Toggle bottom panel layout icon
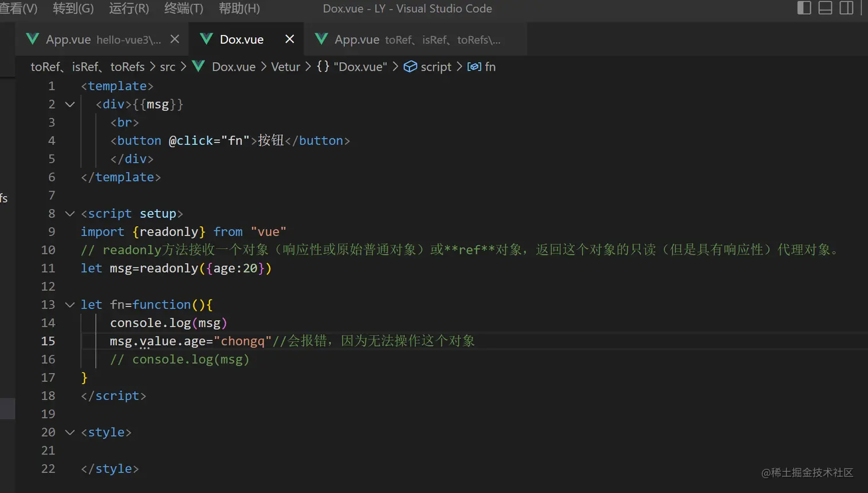The image size is (868, 493). [825, 8]
